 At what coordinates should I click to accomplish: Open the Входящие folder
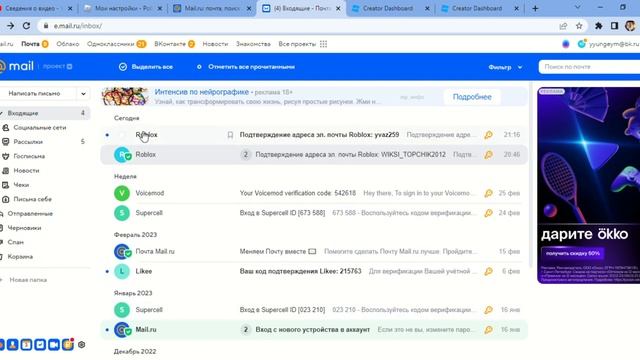pyautogui.click(x=45, y=113)
